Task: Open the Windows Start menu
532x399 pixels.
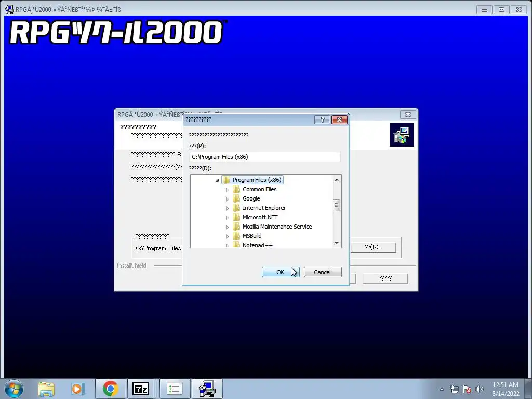Action: coord(14,389)
